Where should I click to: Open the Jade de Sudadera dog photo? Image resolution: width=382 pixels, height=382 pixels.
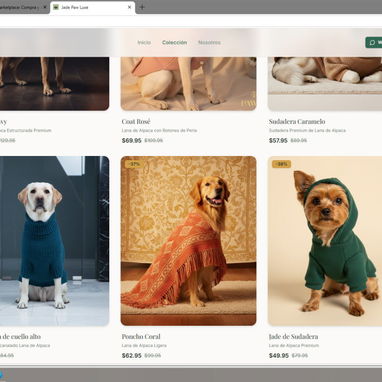click(x=325, y=241)
